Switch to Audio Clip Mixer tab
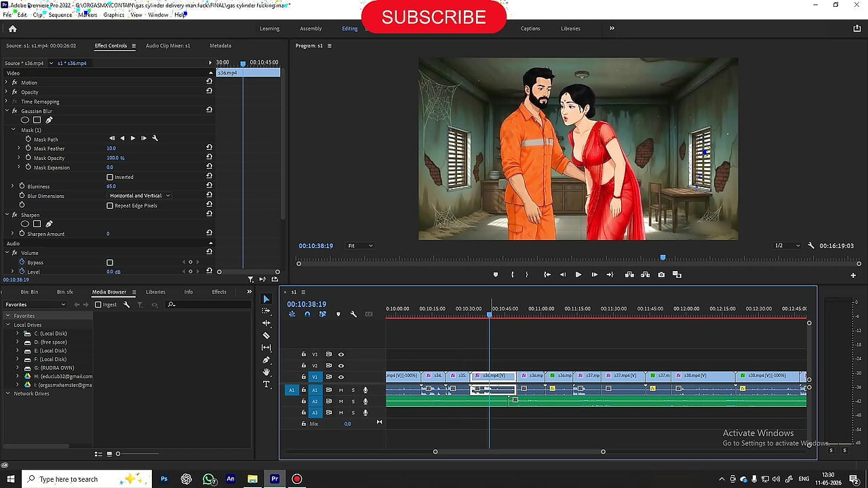 (x=168, y=45)
